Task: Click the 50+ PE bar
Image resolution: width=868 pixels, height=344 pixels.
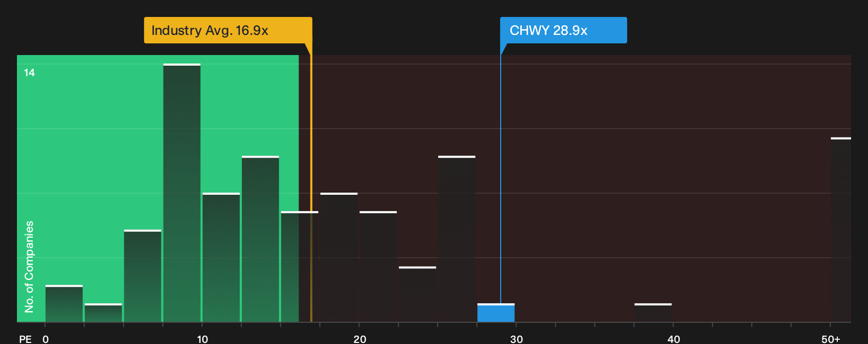Action: point(841,230)
